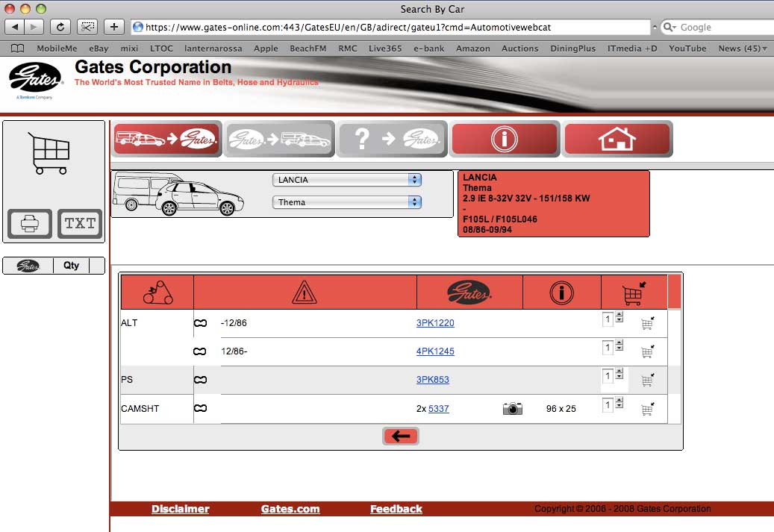This screenshot has height=532, width=774.
Task: Click warning triangle column header
Action: click(x=305, y=292)
